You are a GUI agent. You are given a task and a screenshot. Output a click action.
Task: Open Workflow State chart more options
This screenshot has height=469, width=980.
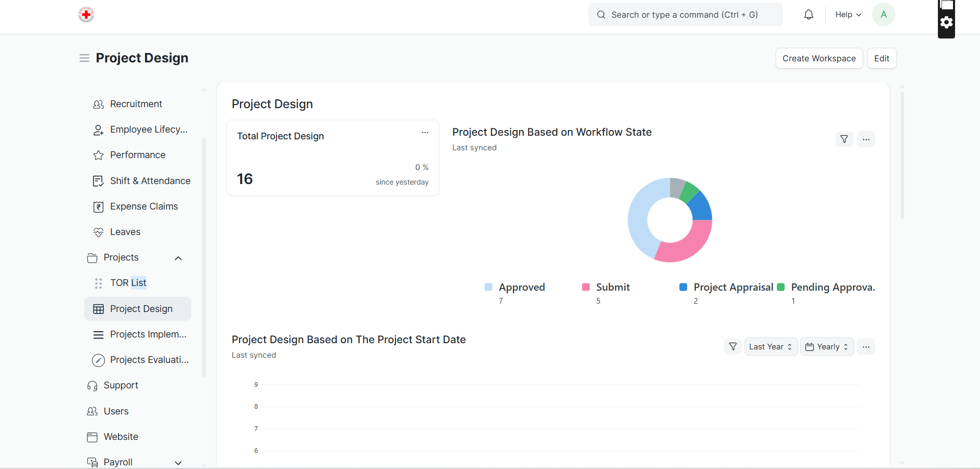coord(866,139)
